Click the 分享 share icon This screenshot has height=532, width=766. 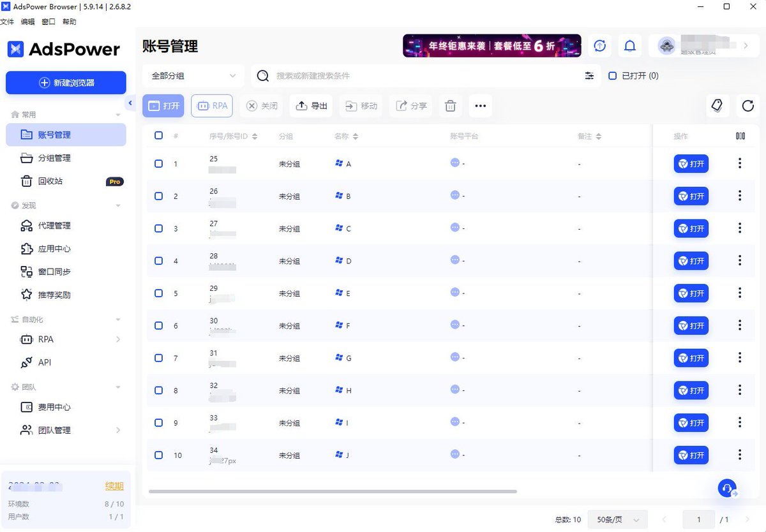[402, 105]
